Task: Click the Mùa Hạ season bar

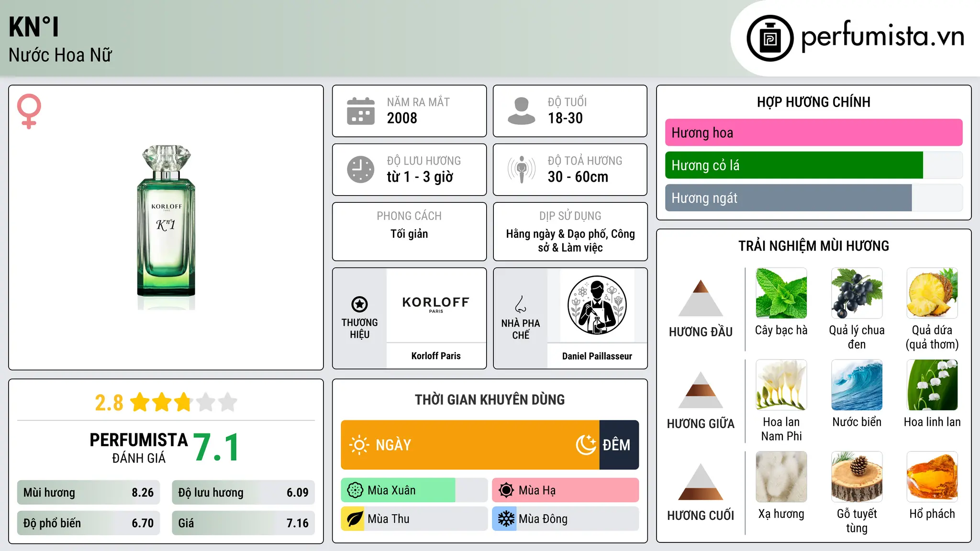Action: pos(566,490)
